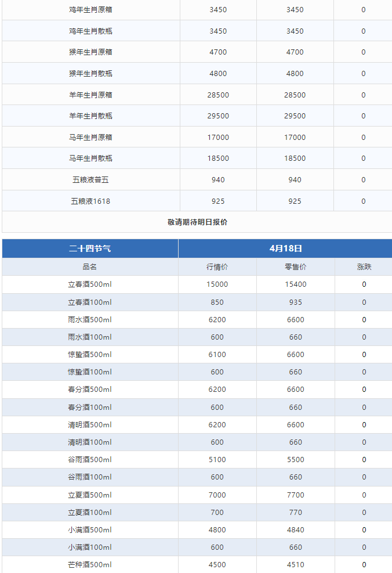Click market price 850 for 立春酒100ml
This screenshot has height=573, width=392.
217,302
